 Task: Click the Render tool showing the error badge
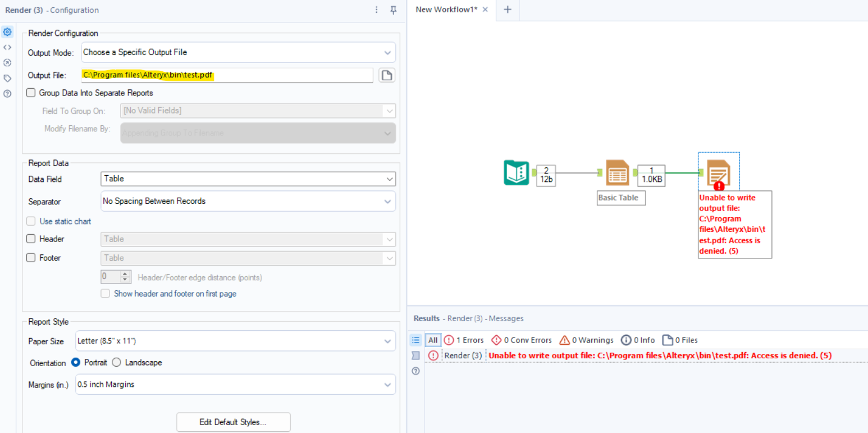click(x=719, y=171)
